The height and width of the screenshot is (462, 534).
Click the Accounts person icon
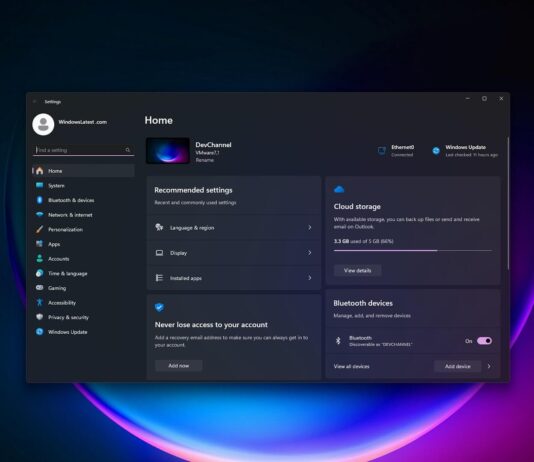pyautogui.click(x=40, y=258)
